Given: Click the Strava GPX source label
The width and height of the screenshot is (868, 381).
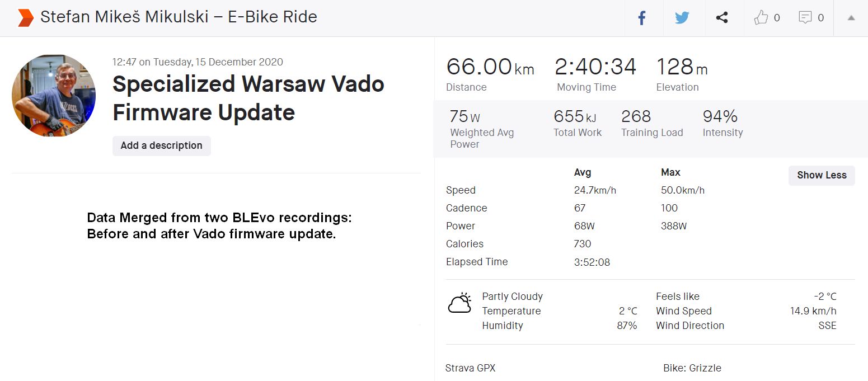Looking at the screenshot, I should 470,368.
